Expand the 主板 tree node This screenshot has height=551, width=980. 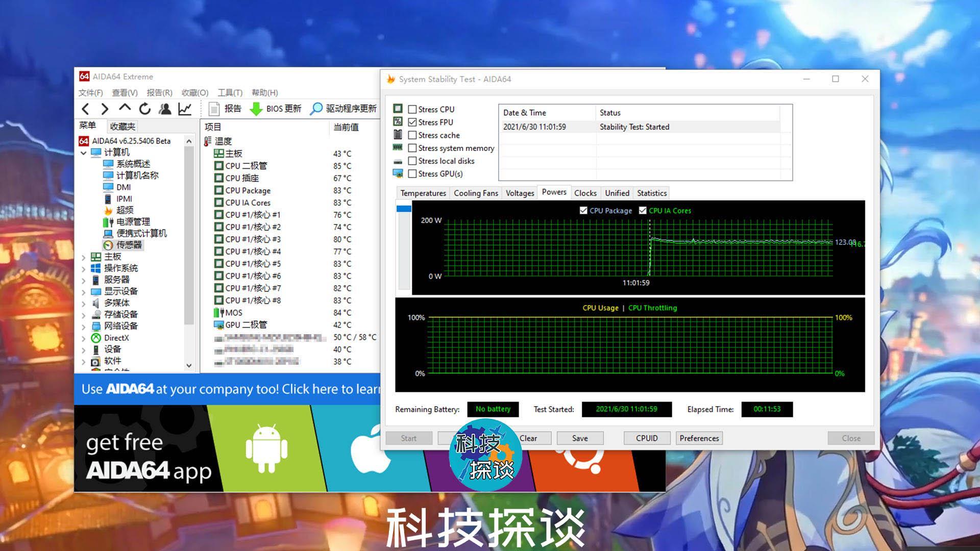click(84, 257)
